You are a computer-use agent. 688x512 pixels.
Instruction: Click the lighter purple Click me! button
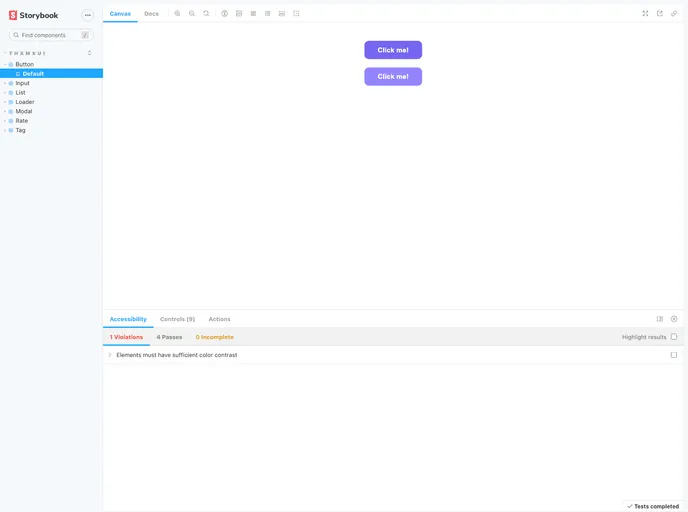tap(393, 76)
